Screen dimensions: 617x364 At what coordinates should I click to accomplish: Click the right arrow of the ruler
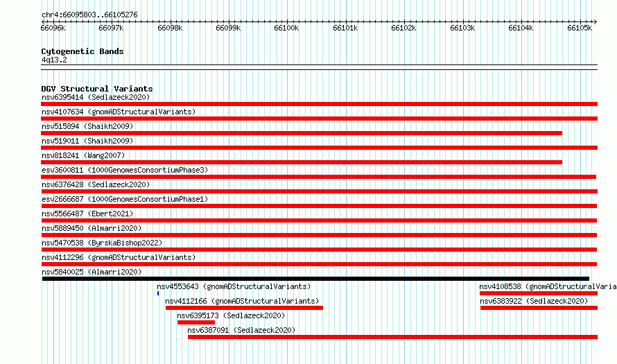(595, 21)
